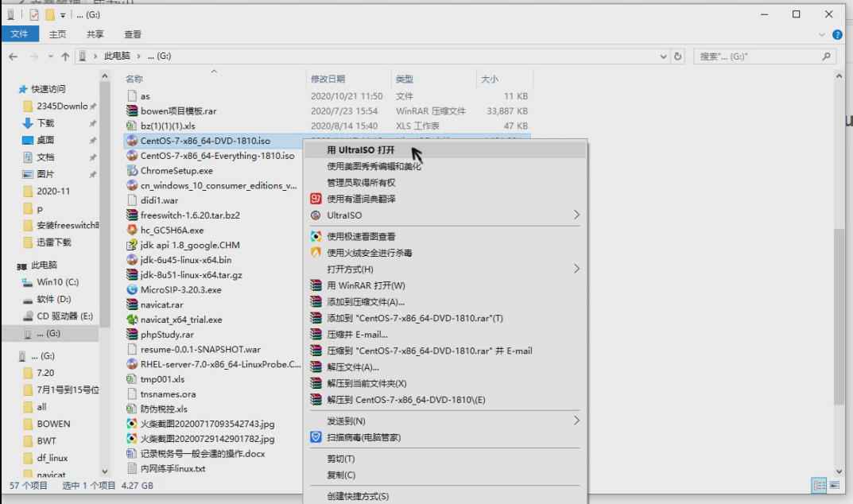The width and height of the screenshot is (853, 504).
Task: Sort by 类型 column header
Action: (404, 79)
